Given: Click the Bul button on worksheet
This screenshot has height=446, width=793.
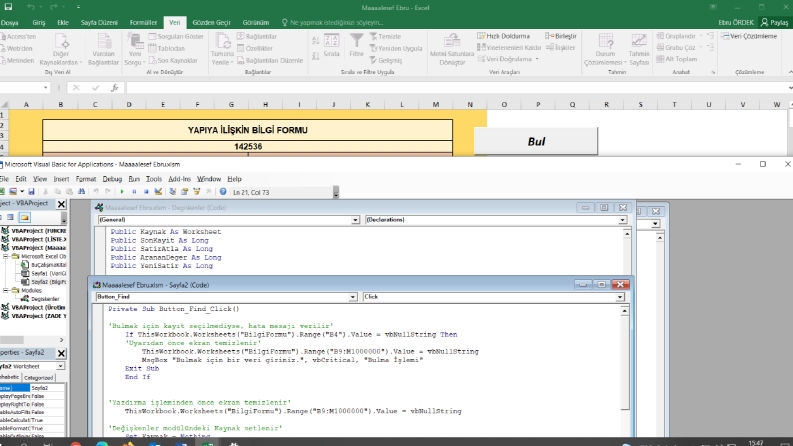Looking at the screenshot, I should [x=536, y=141].
